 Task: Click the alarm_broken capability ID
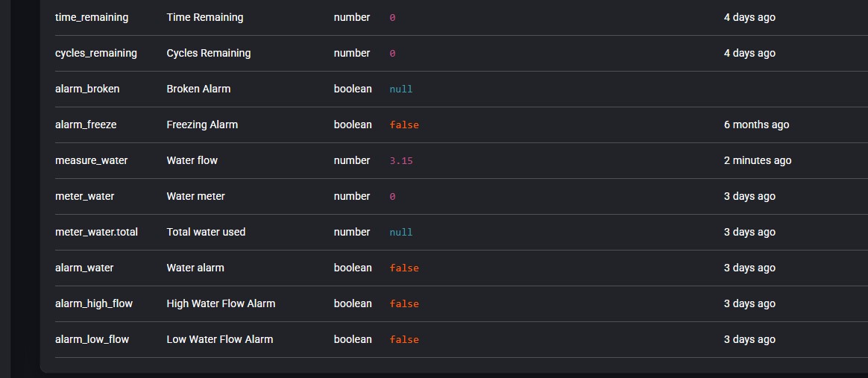(87, 89)
